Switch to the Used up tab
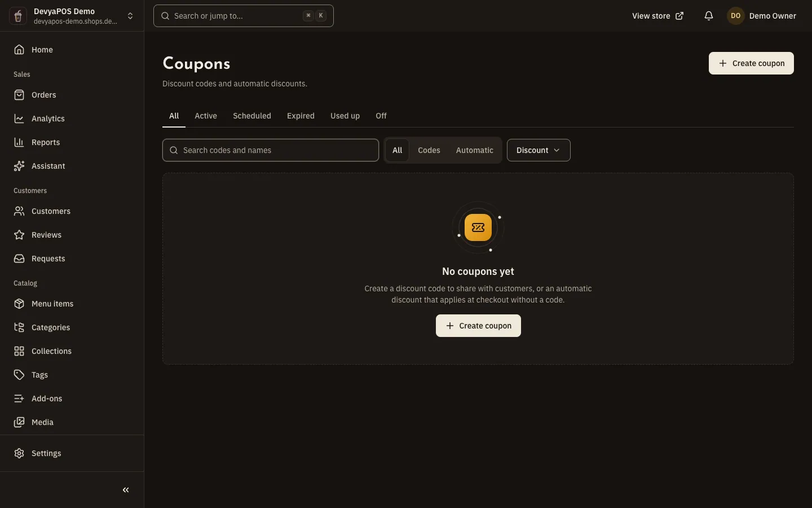This screenshot has height=508, width=812. [x=345, y=116]
